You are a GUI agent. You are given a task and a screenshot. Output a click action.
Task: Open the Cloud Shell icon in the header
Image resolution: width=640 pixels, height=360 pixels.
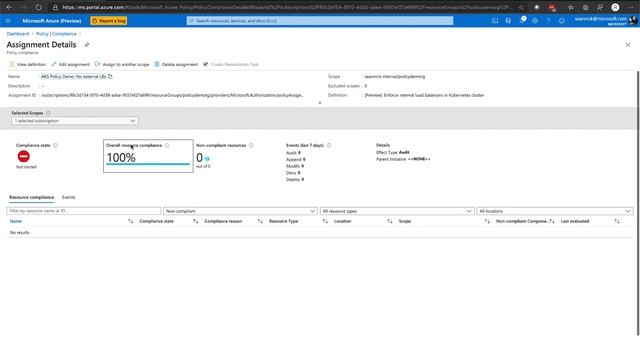[495, 20]
